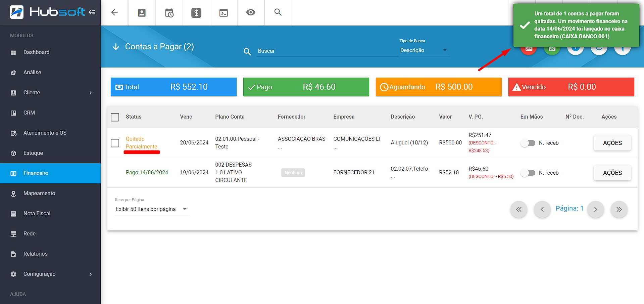Open the Mapeamento module
The width and height of the screenshot is (644, 304).
(50, 193)
